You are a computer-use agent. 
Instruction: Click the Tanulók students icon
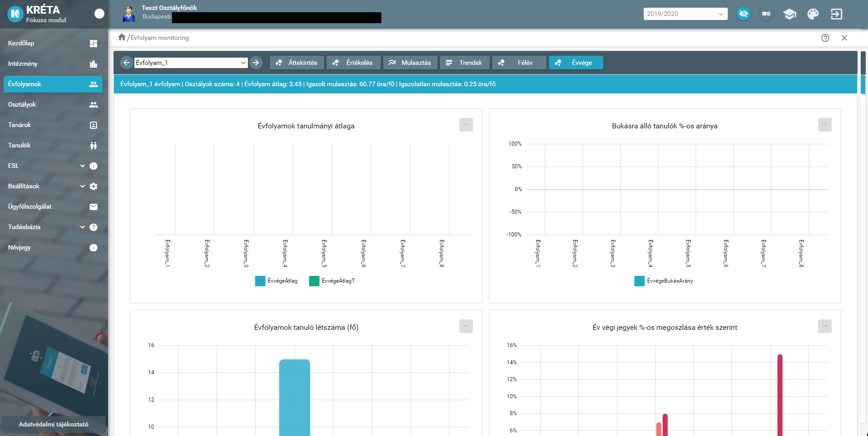pos(94,146)
